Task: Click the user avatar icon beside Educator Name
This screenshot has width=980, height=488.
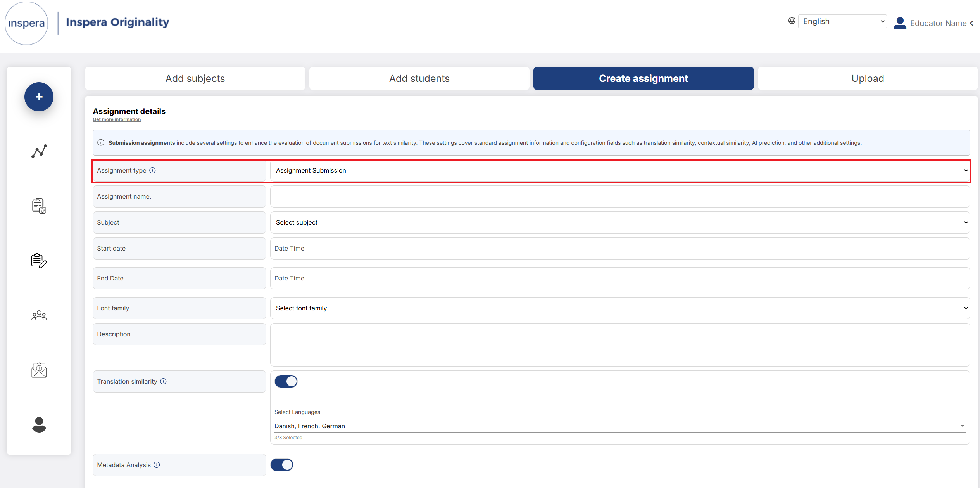Action: pyautogui.click(x=900, y=23)
